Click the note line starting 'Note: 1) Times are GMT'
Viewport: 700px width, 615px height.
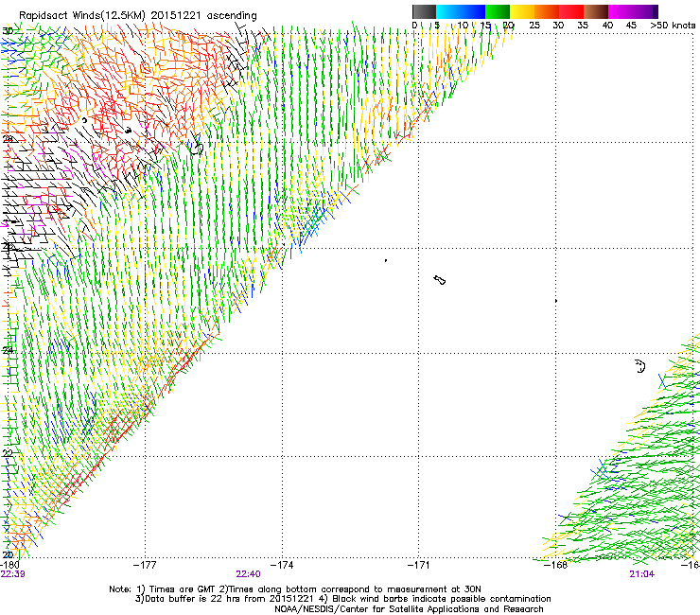pyautogui.click(x=294, y=589)
